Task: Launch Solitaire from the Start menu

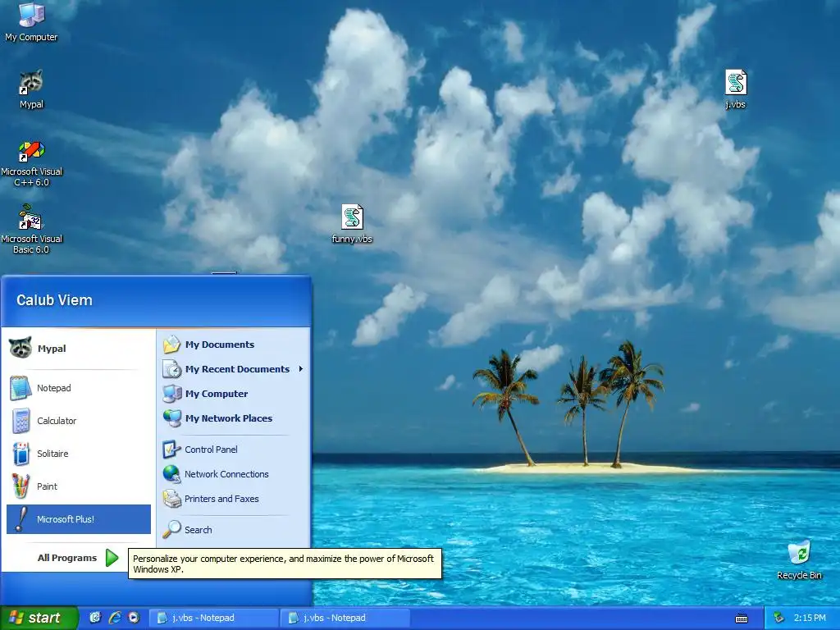Action: pos(78,453)
